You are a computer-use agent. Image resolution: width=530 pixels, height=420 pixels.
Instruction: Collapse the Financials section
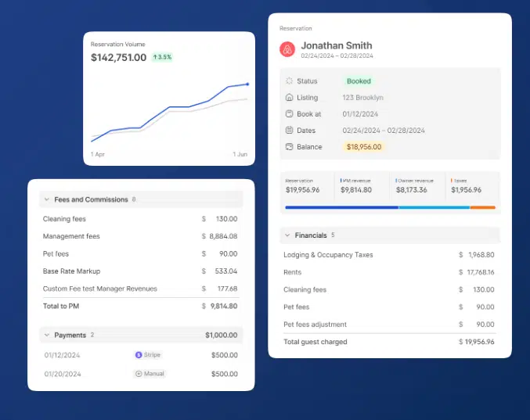tap(287, 235)
